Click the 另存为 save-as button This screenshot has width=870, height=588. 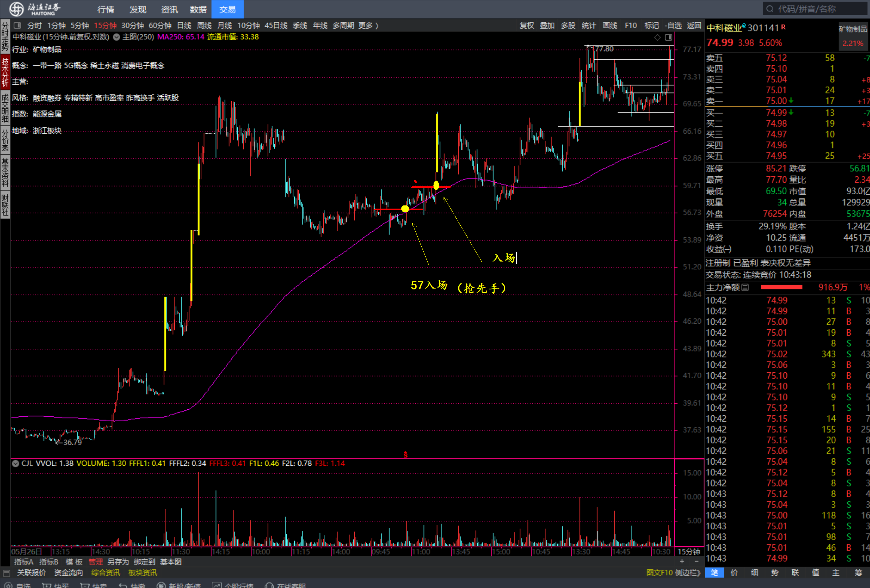pos(118,562)
